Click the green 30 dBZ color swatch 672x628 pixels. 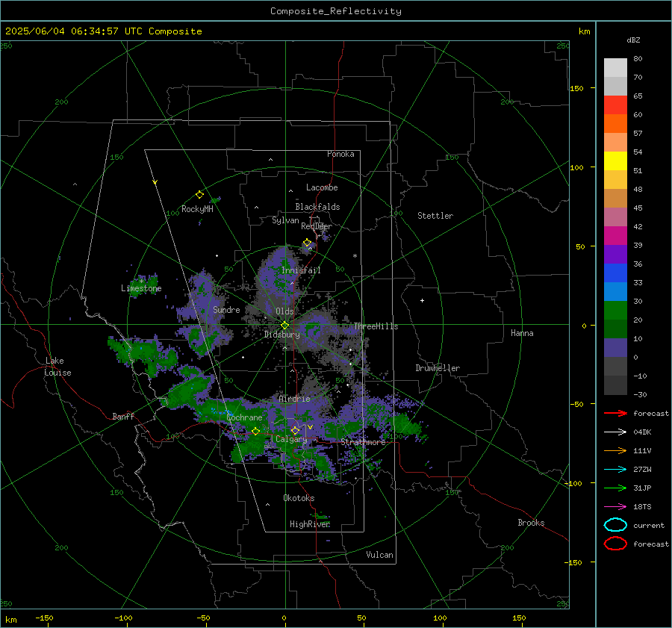coord(615,311)
